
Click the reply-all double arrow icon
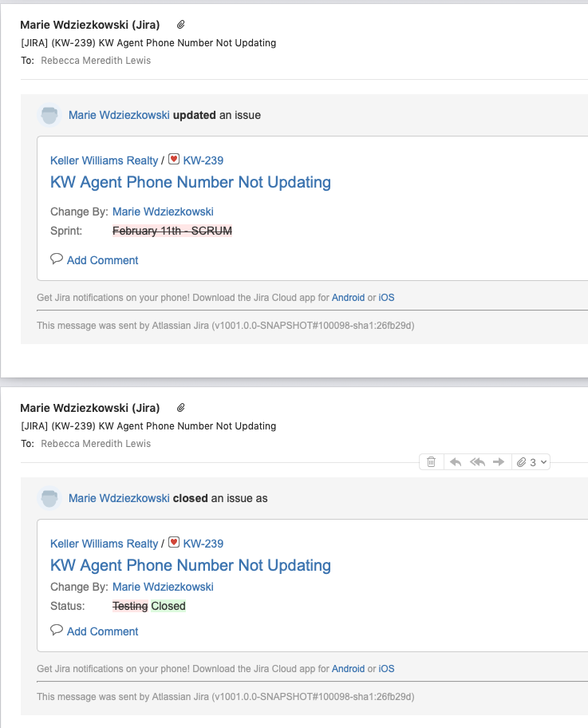coord(477,461)
